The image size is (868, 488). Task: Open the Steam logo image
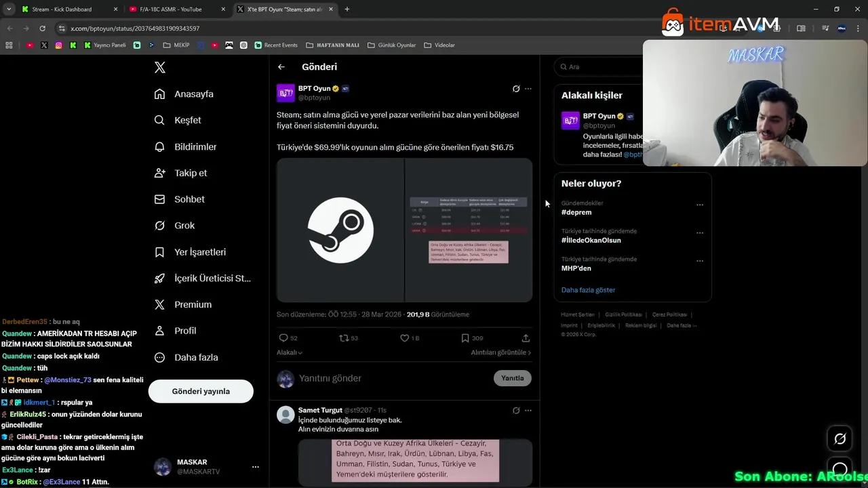(x=340, y=230)
